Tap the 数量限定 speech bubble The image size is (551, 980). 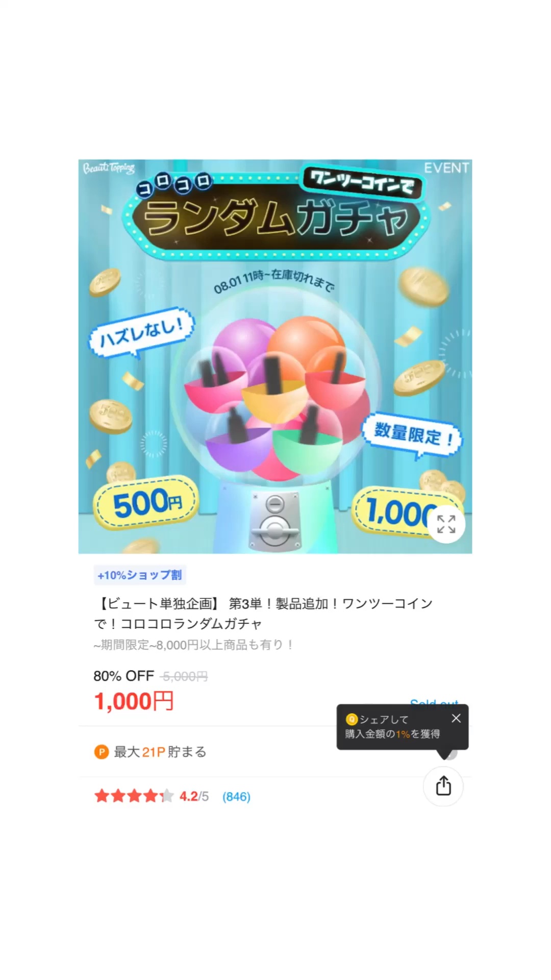click(x=412, y=435)
